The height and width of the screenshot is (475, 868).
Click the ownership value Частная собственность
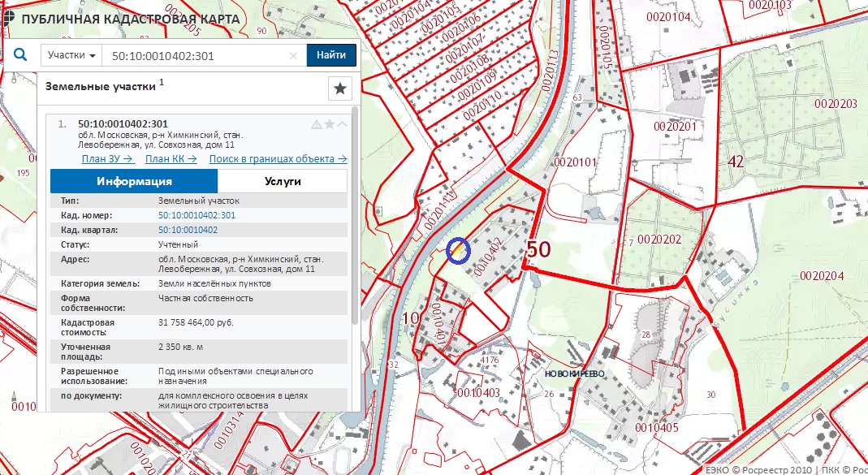(206, 298)
